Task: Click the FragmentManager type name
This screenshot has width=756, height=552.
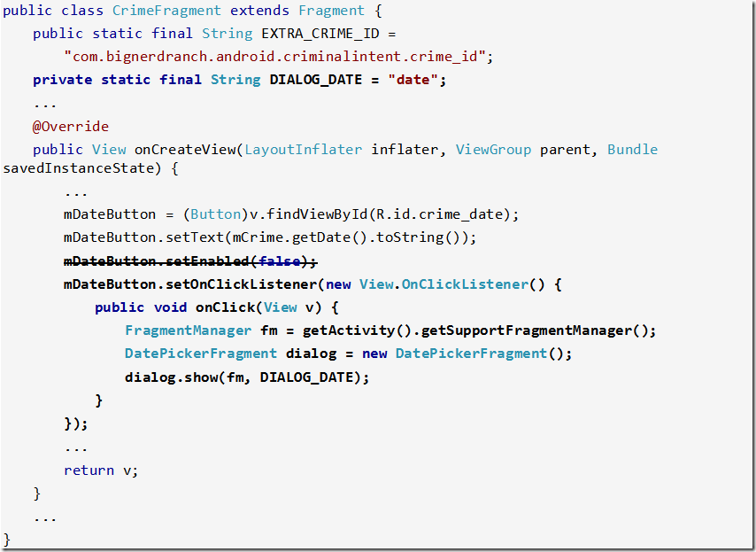Action: point(188,330)
